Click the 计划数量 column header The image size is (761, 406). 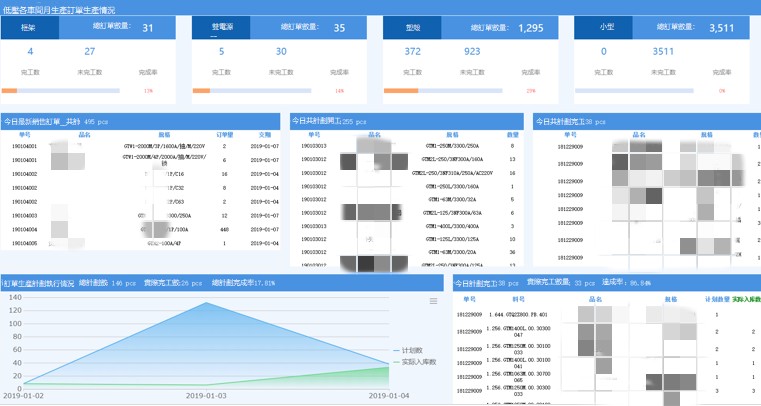coord(718,298)
